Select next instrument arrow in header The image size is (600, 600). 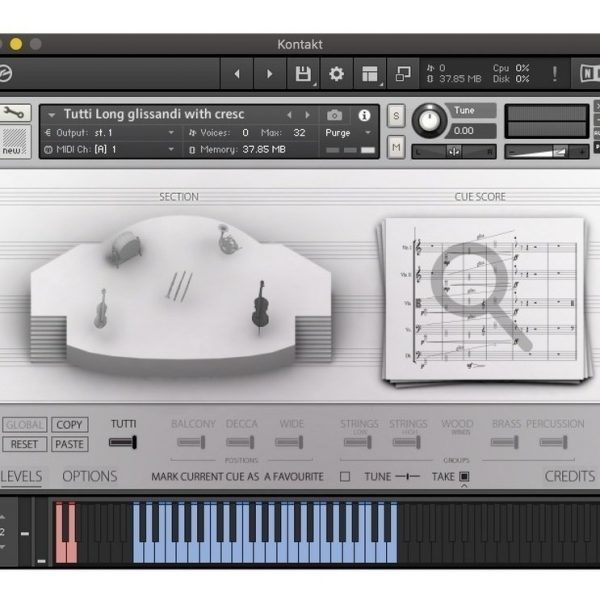(x=307, y=115)
